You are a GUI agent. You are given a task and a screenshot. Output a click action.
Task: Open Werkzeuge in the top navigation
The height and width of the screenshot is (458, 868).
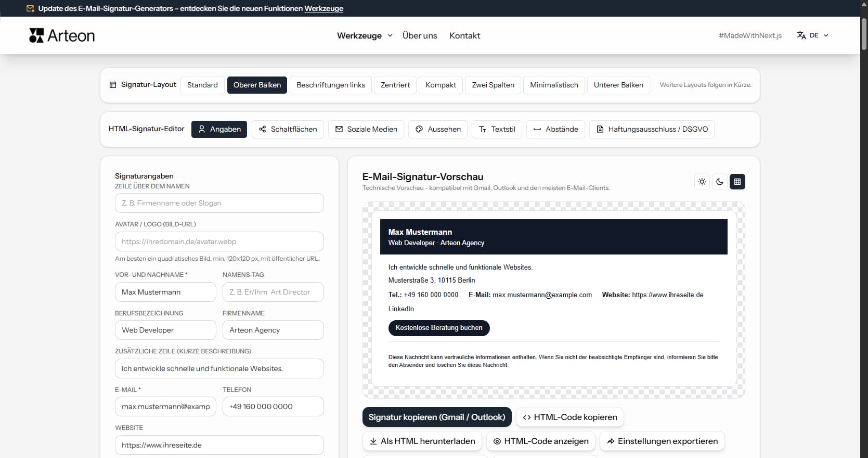coord(359,35)
